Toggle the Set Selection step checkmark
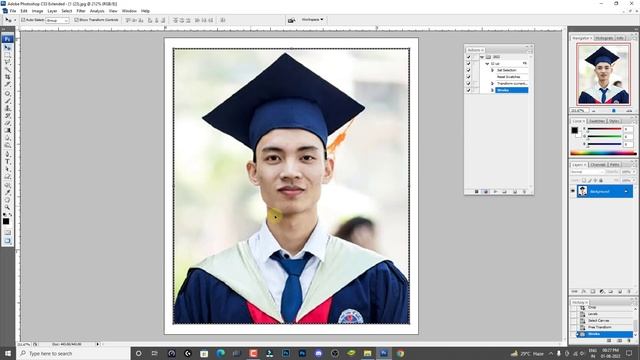 tap(468, 70)
